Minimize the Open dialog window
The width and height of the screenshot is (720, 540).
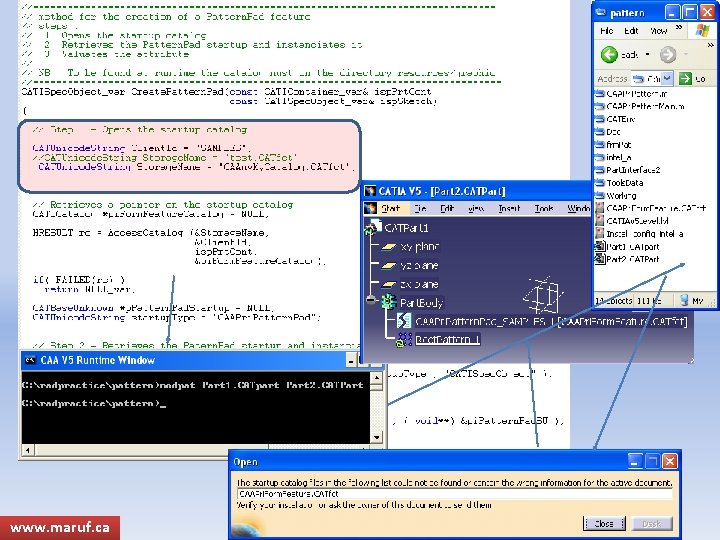click(634, 461)
